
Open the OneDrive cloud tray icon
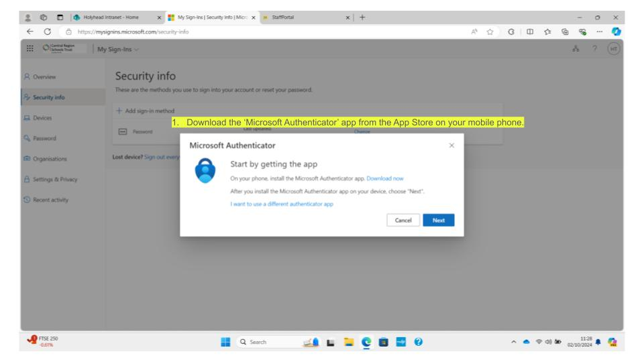point(526,342)
